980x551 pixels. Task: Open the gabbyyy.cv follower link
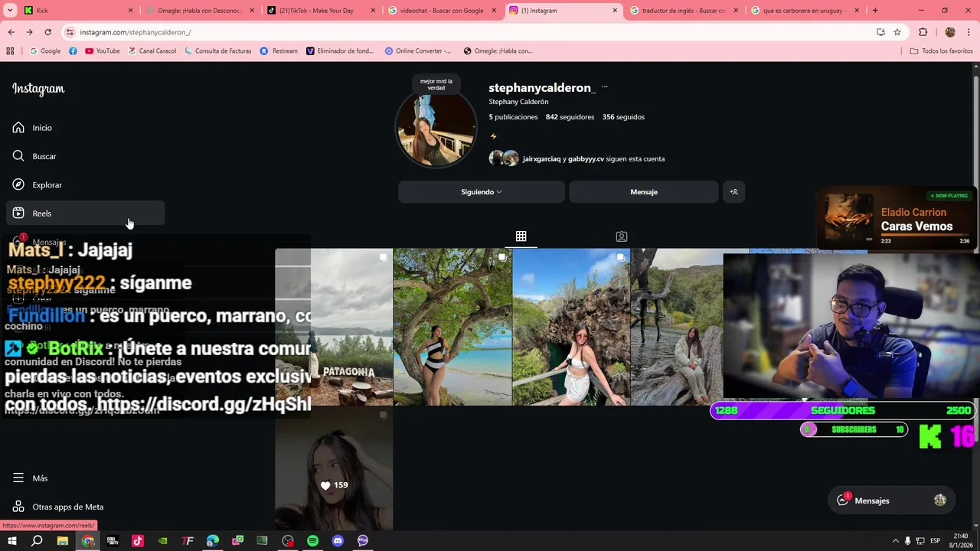pos(586,159)
